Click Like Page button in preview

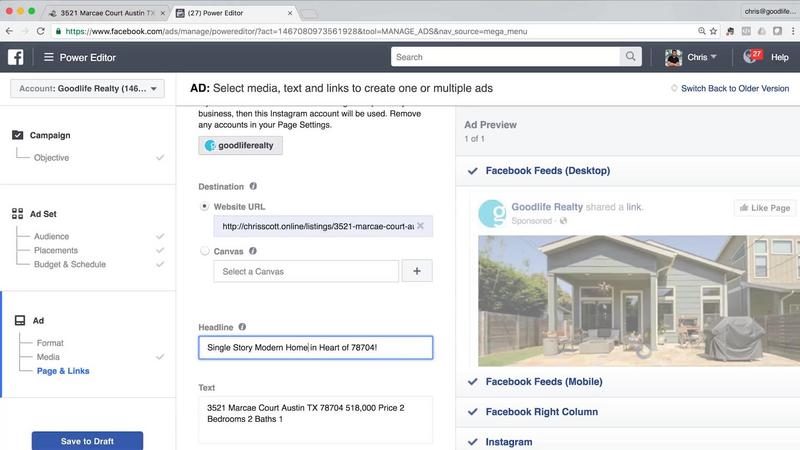click(x=765, y=208)
